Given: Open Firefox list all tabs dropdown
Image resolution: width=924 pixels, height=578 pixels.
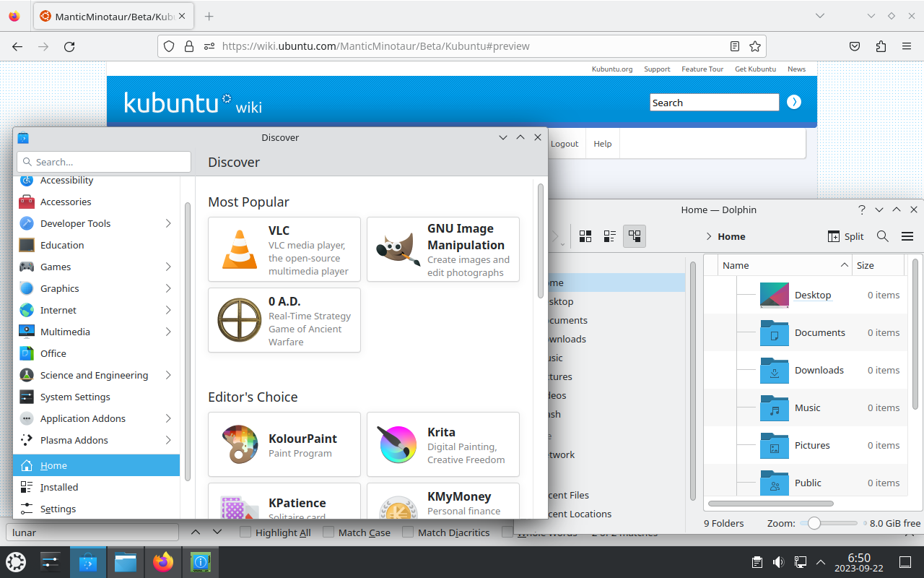Looking at the screenshot, I should point(820,16).
